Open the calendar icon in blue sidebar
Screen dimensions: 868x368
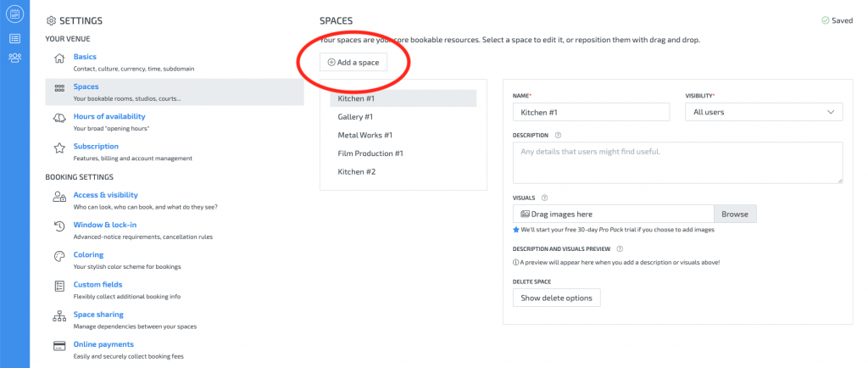pyautogui.click(x=14, y=14)
